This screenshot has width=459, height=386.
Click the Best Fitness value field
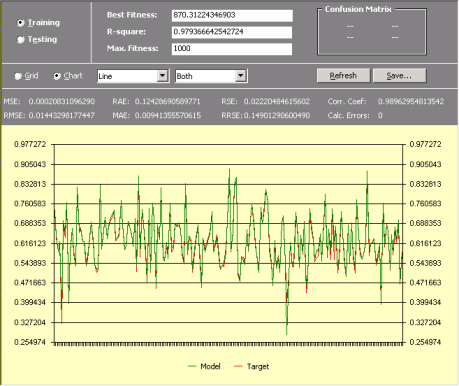pos(232,15)
